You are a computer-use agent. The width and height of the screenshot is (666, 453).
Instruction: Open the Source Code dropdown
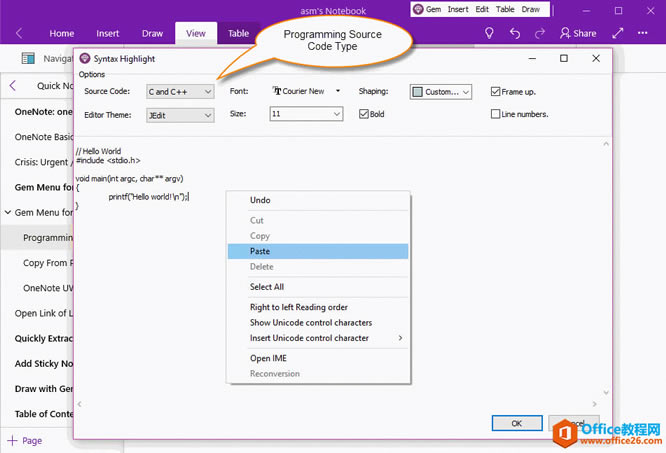(180, 92)
